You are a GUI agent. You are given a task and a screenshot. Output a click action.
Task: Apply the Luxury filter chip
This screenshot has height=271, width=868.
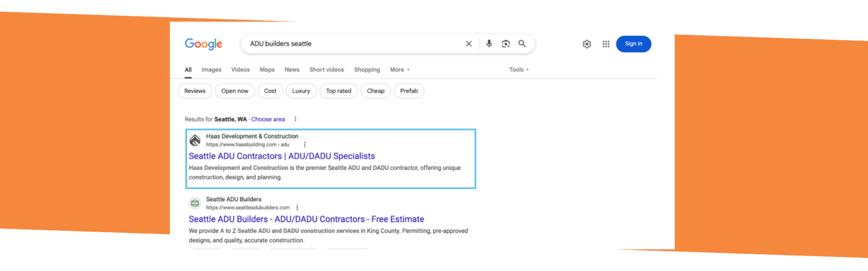click(301, 91)
